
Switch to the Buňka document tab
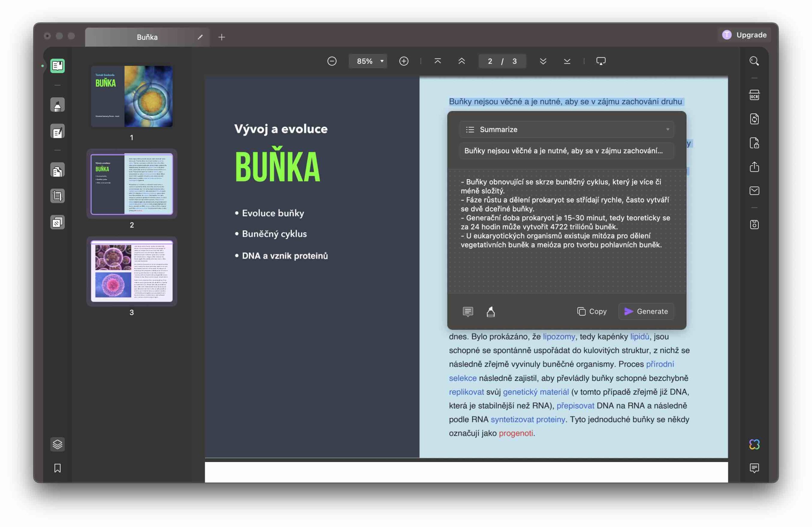147,37
